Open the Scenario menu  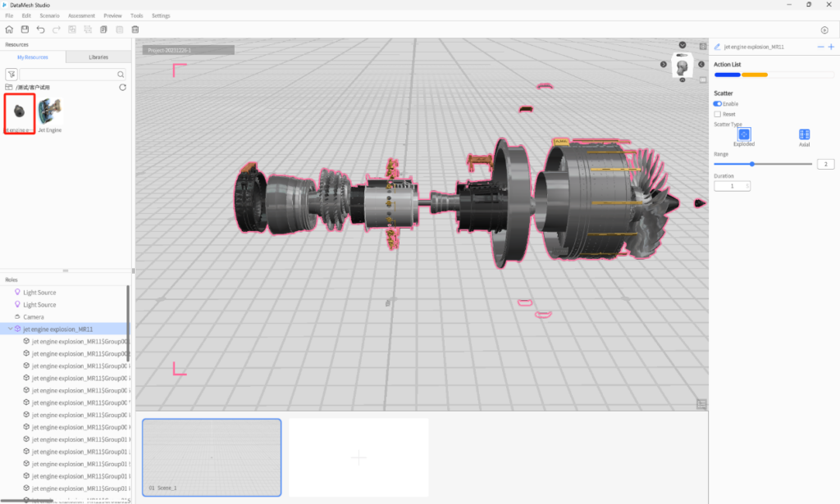click(x=49, y=16)
